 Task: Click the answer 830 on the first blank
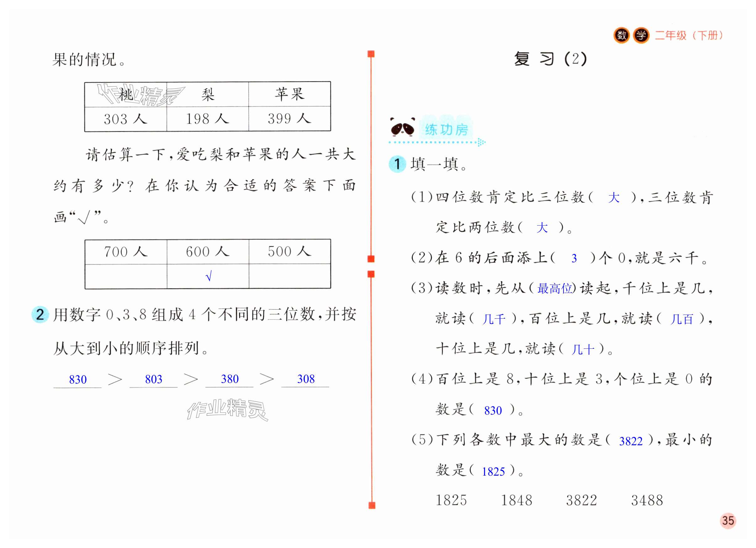click(78, 379)
